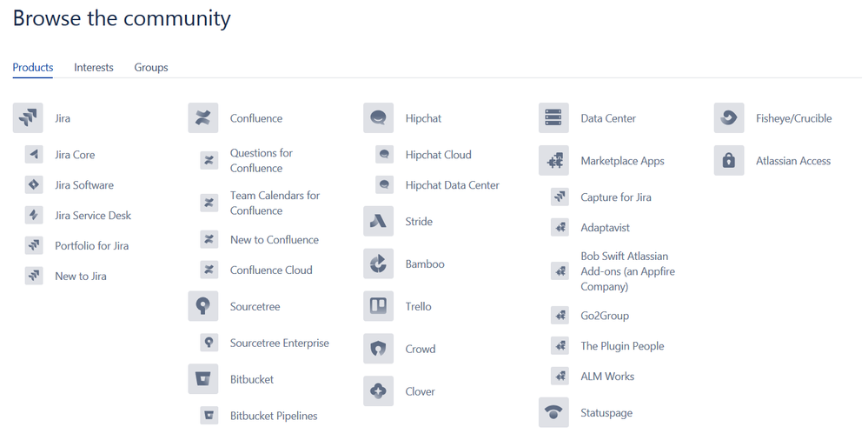Viewport: 868px width, 447px height.
Task: Click the Confluence Cloud icon
Action: click(x=209, y=270)
